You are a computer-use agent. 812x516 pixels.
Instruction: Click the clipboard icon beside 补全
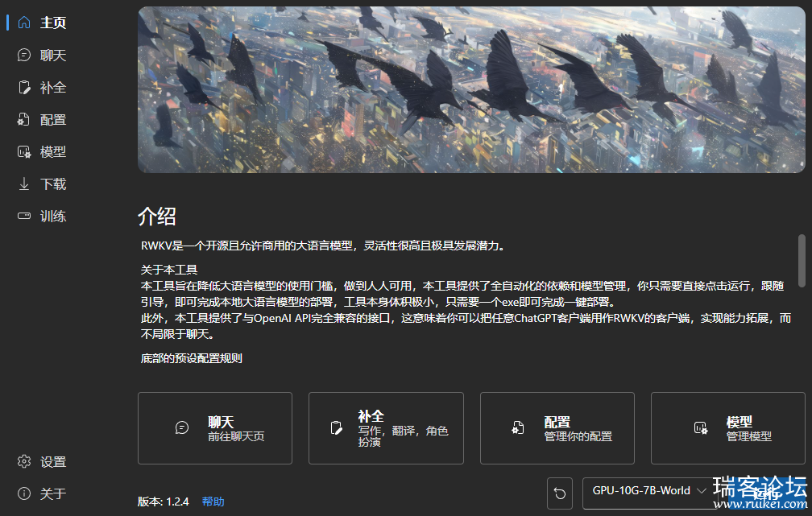click(24, 87)
